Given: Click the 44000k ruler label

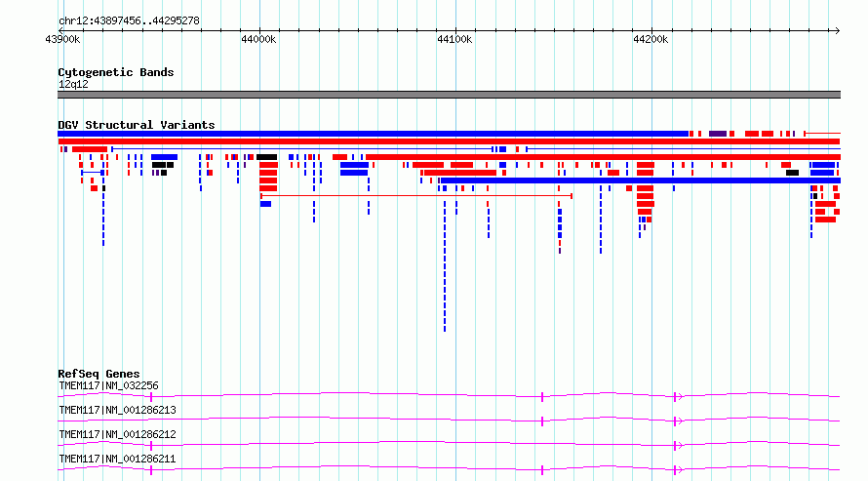Looking at the screenshot, I should click(258, 39).
